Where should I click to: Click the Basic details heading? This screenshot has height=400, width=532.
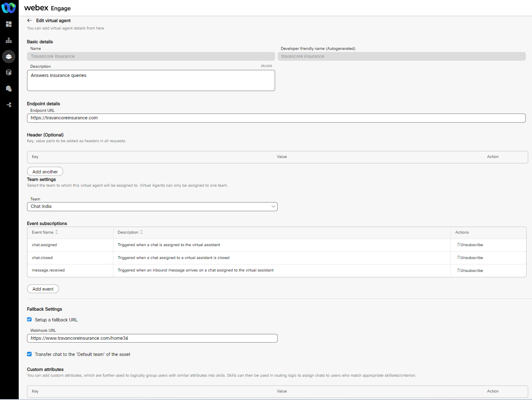(x=40, y=42)
